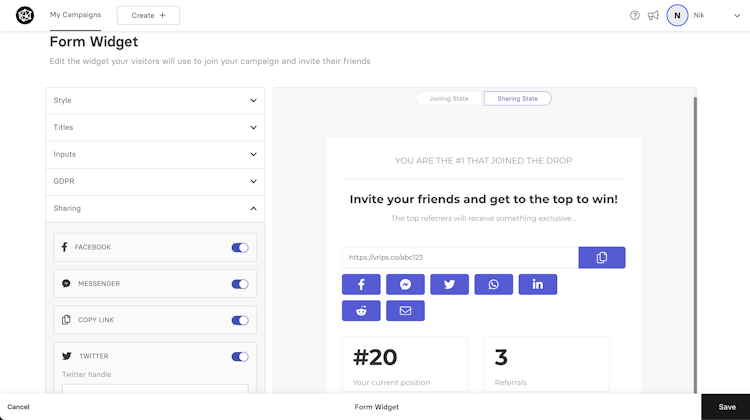This screenshot has height=420, width=750.
Task: Switch to the Joining State tab
Action: pos(449,99)
